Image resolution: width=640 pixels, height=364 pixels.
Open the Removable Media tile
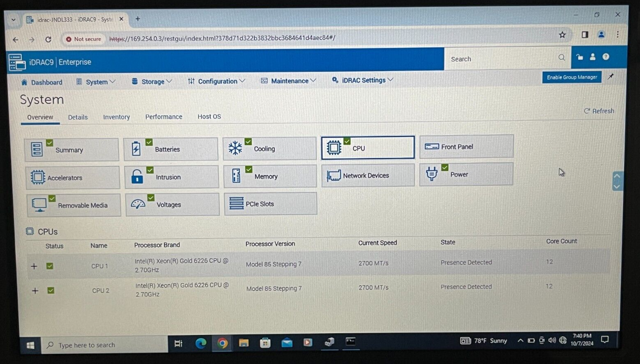click(x=74, y=205)
